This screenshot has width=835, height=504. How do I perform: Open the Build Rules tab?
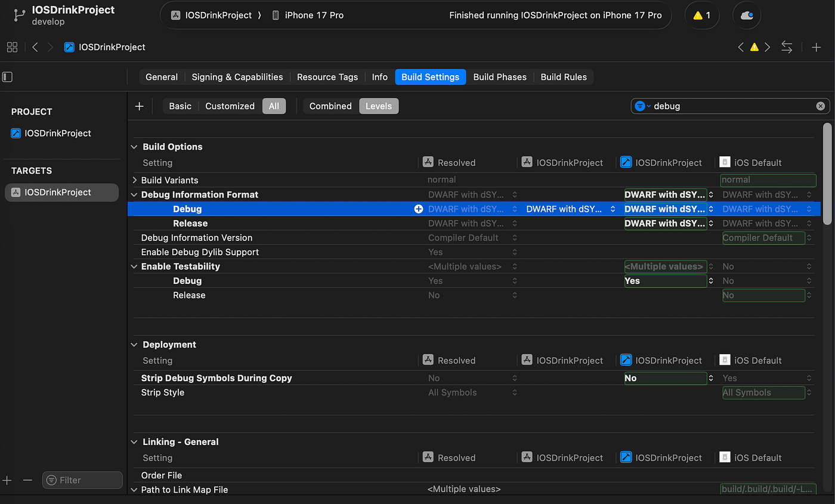coord(564,77)
